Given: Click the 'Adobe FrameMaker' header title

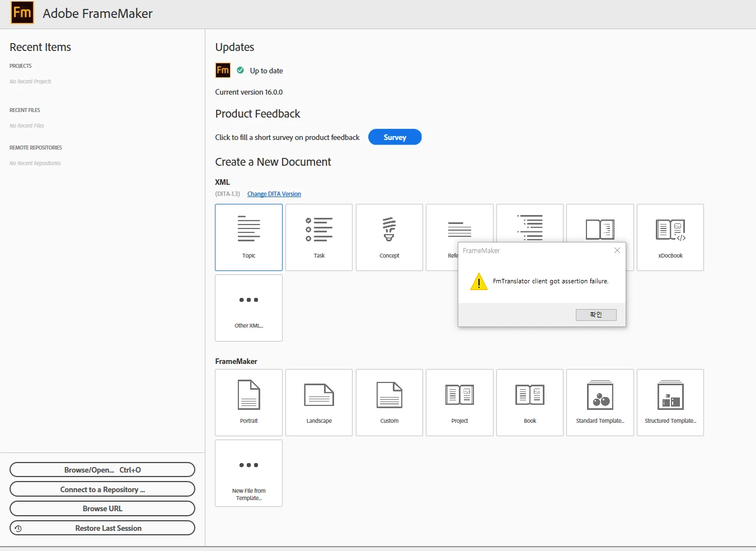Looking at the screenshot, I should 97,13.
